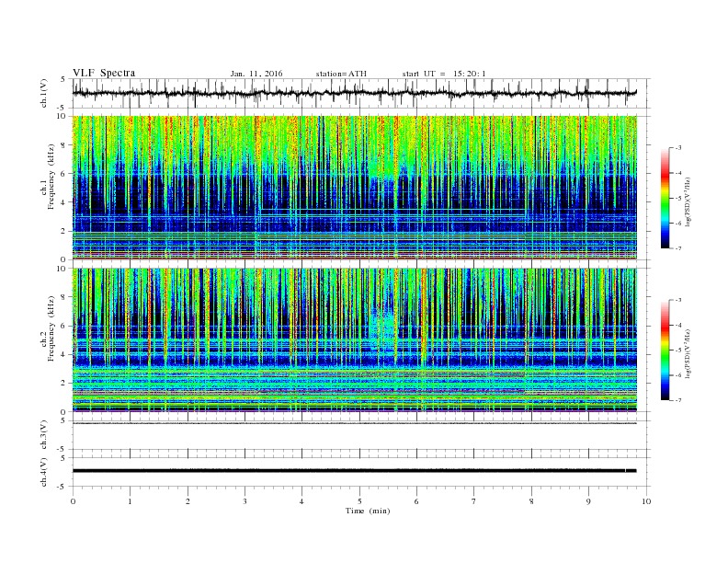Click the thin ch.3 voltage trace line
Viewport: 728px width, 563px height.
click(x=355, y=423)
